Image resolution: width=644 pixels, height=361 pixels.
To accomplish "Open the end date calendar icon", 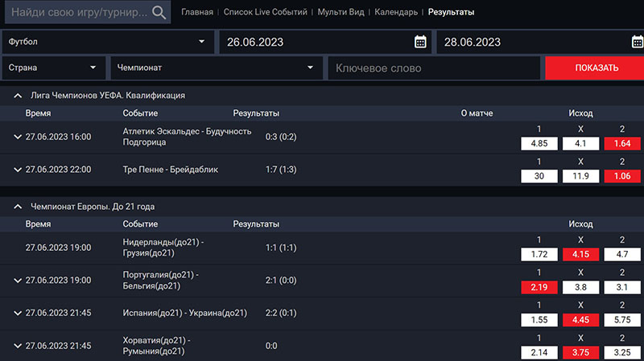I will (x=637, y=42).
